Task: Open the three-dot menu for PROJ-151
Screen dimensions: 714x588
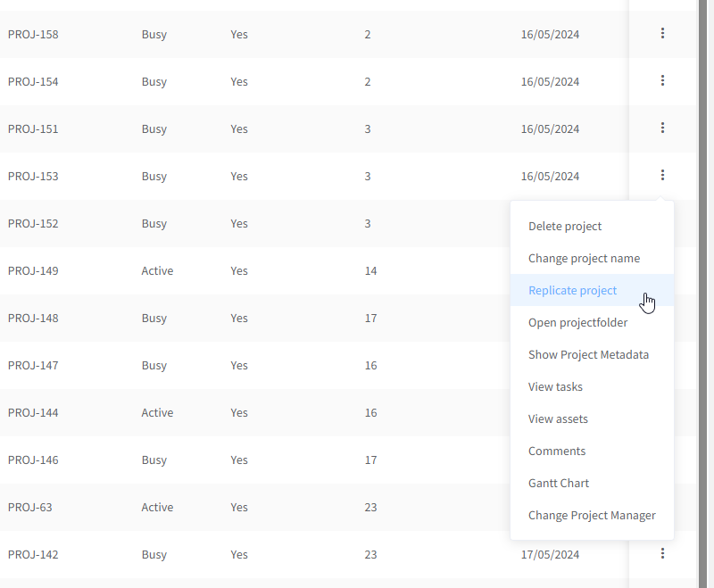Action: (x=662, y=128)
